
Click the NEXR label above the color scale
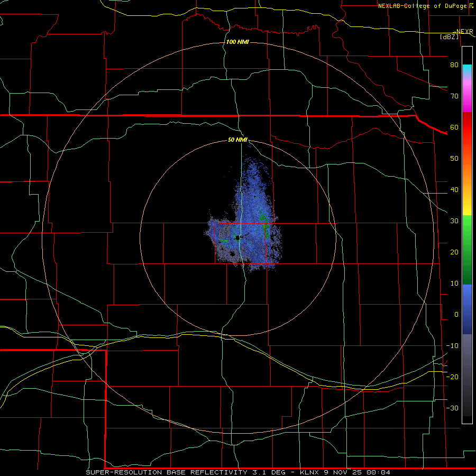(x=464, y=32)
